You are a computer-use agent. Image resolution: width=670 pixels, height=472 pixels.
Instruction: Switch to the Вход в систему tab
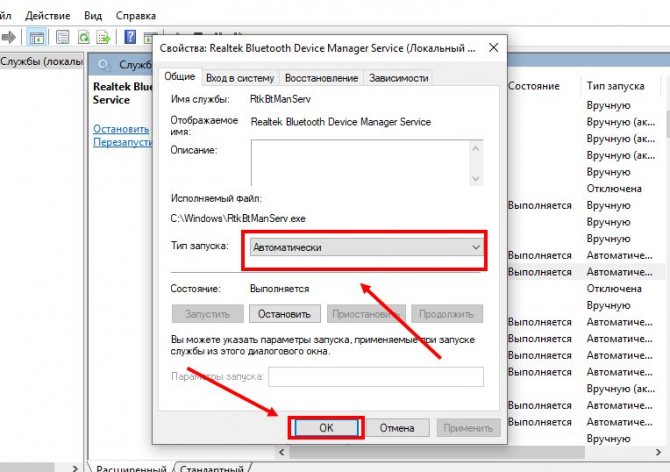click(240, 78)
